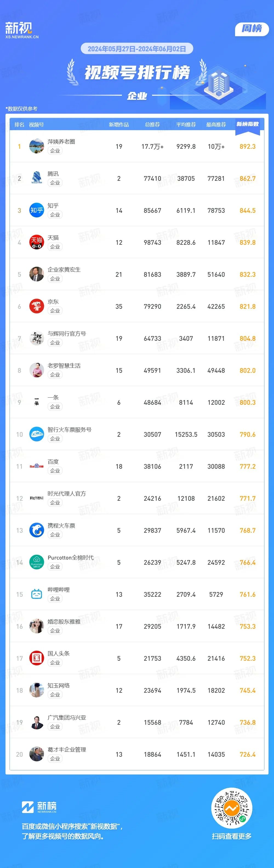
Task: Click the 企业家黄宏生 profile photo
Action: (36, 274)
